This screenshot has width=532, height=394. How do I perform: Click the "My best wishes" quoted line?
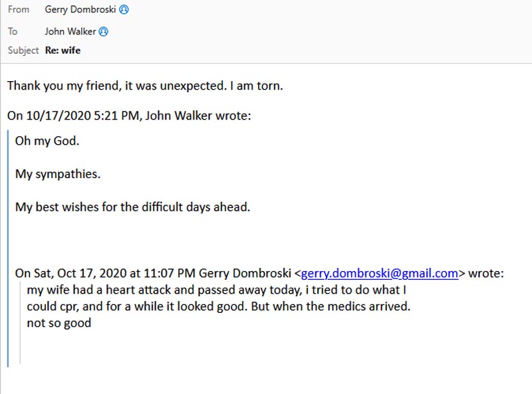click(132, 207)
